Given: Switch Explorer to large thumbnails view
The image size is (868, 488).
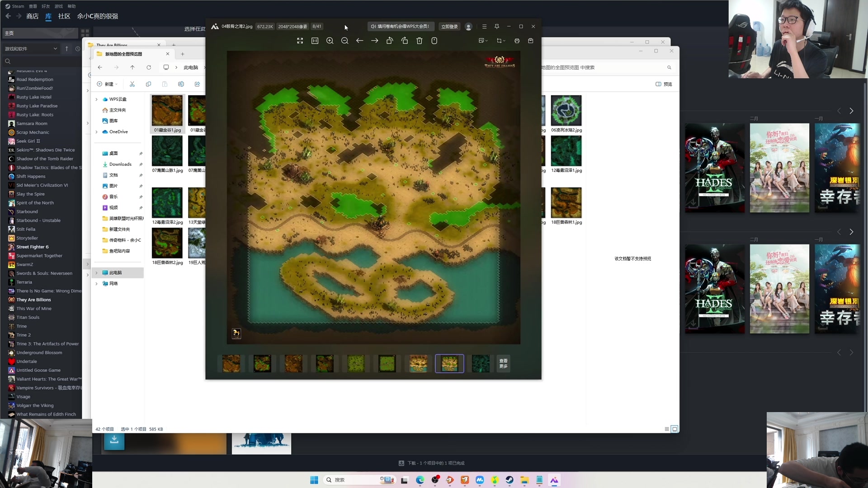Looking at the screenshot, I should pos(675,429).
